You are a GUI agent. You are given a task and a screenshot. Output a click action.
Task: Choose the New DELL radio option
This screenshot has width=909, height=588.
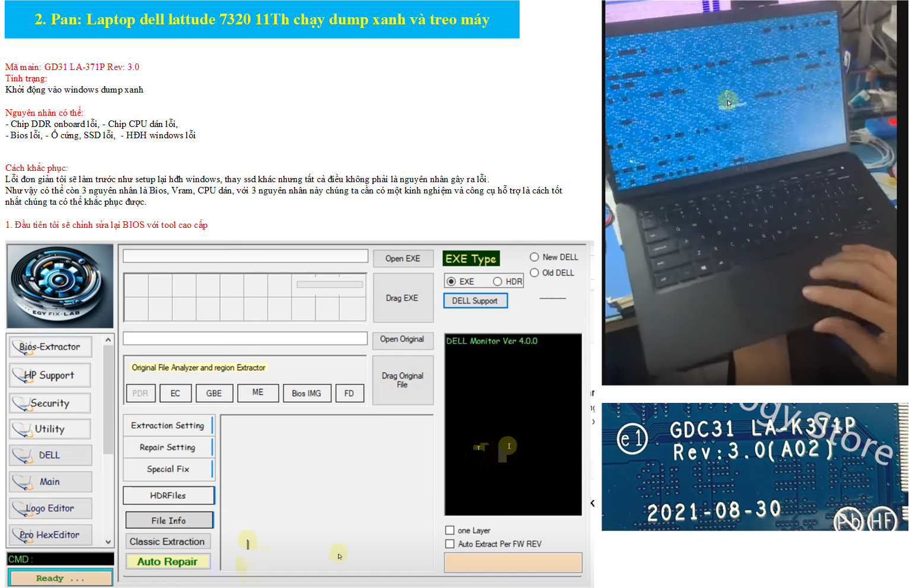(535, 257)
